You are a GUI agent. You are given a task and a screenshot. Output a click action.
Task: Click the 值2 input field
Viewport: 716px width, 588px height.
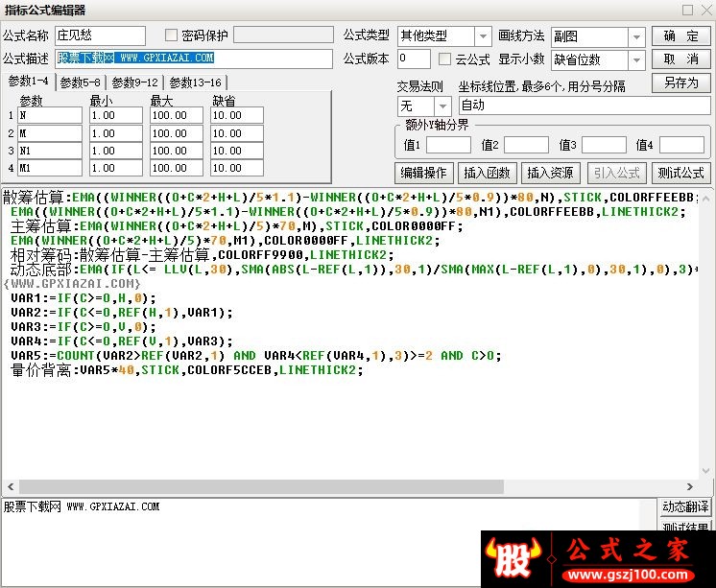(526, 145)
